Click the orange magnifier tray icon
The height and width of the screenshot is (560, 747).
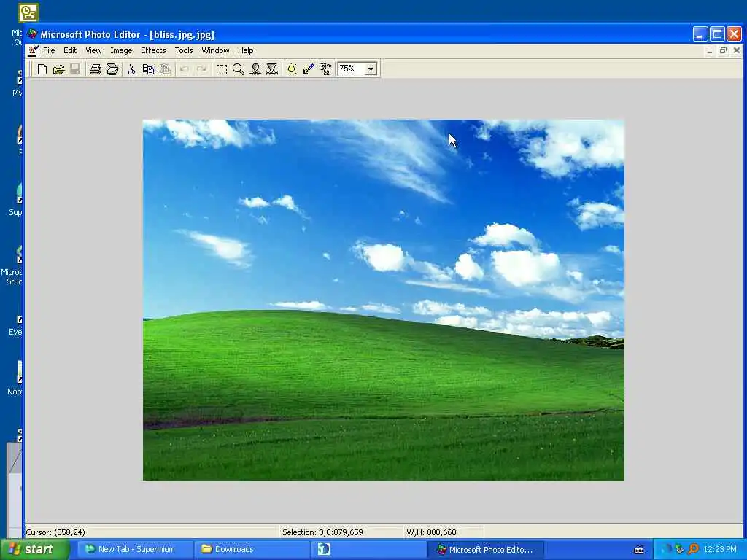[x=694, y=549]
